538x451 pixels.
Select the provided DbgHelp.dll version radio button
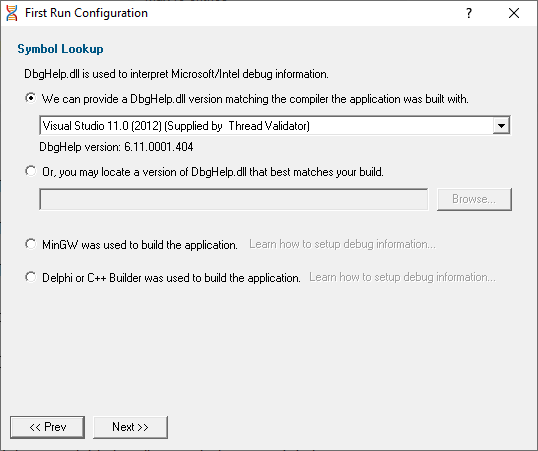click(31, 98)
